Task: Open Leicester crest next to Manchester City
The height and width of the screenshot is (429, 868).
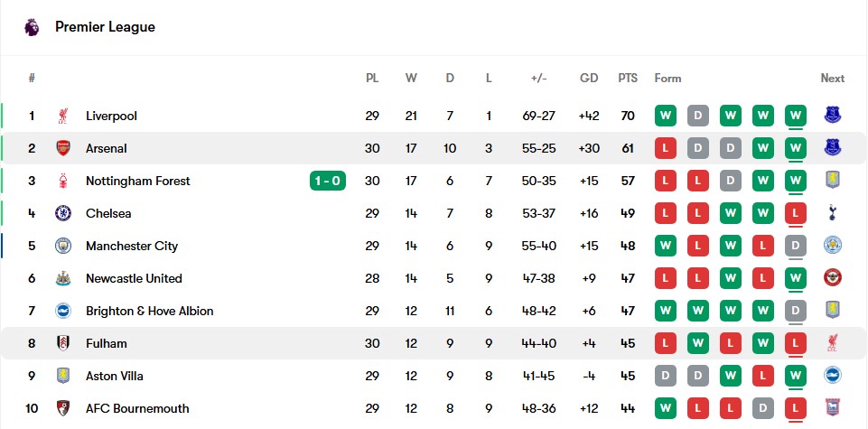Action: point(832,246)
